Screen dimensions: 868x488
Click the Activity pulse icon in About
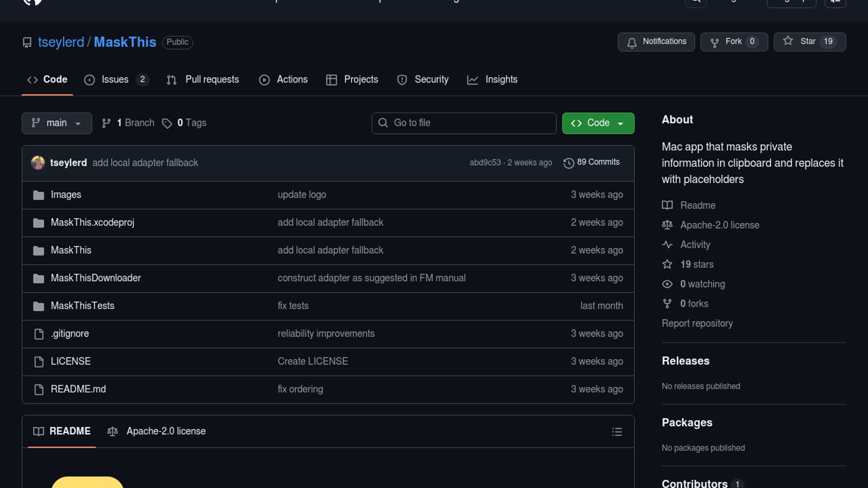pyautogui.click(x=667, y=245)
